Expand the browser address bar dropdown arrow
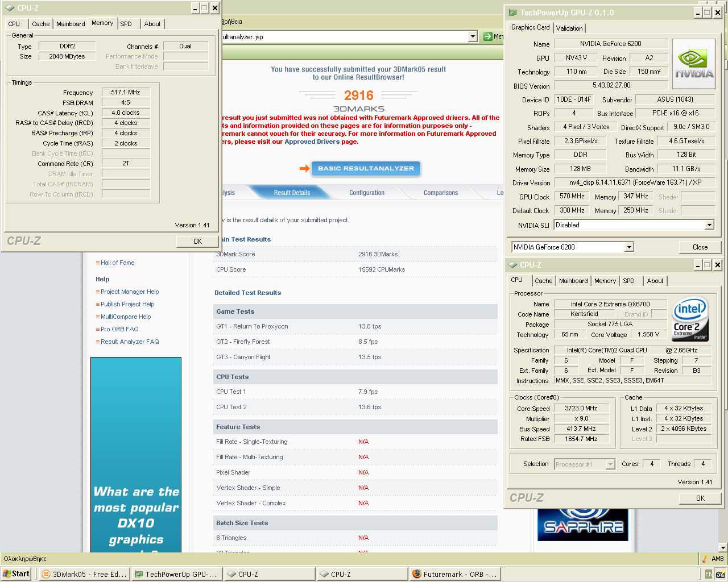728x582 pixels. (473, 36)
